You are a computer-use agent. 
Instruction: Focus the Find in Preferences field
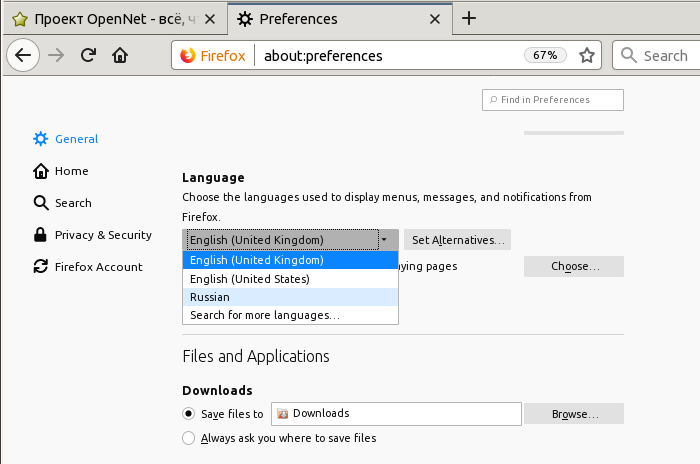tap(553, 100)
